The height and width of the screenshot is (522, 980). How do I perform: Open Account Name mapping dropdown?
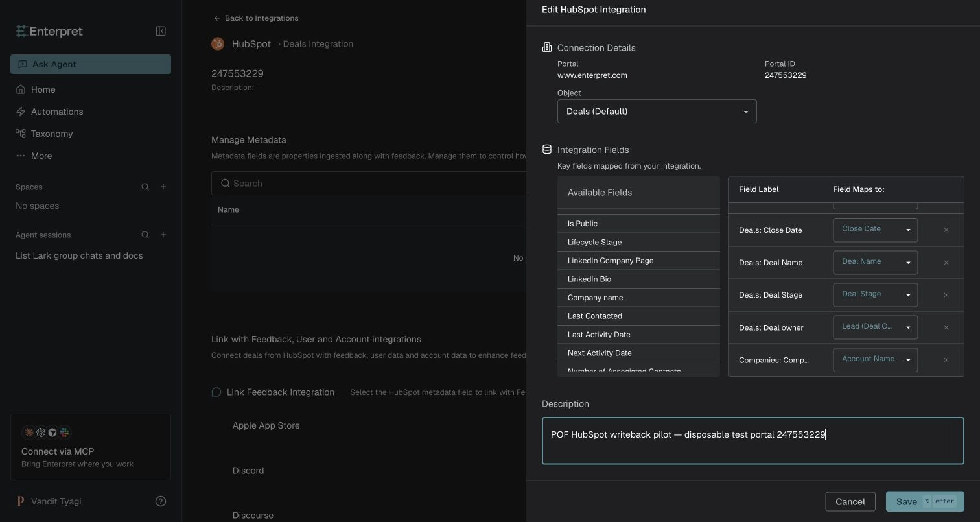click(x=875, y=359)
